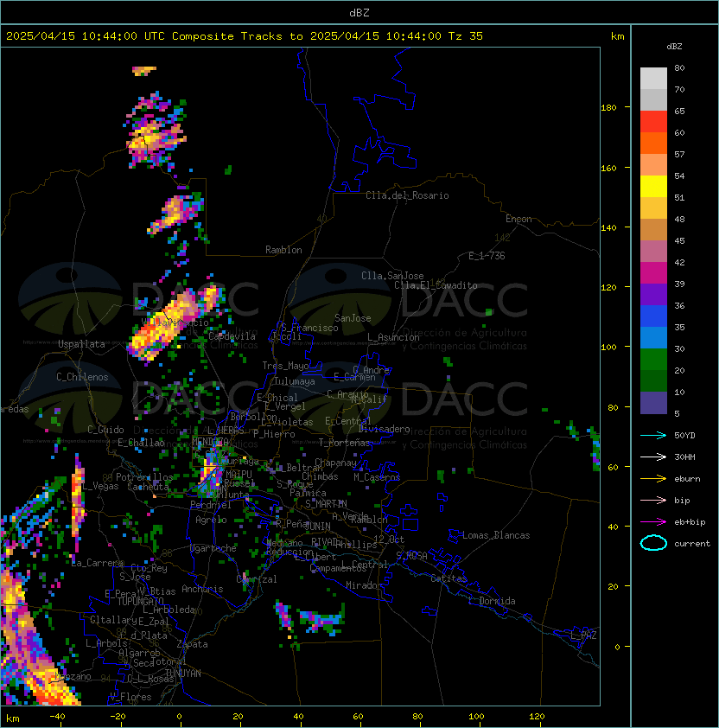This screenshot has height=728, width=719.
Task: Click the '-20' tick on bottom axis
Action: click(x=118, y=717)
